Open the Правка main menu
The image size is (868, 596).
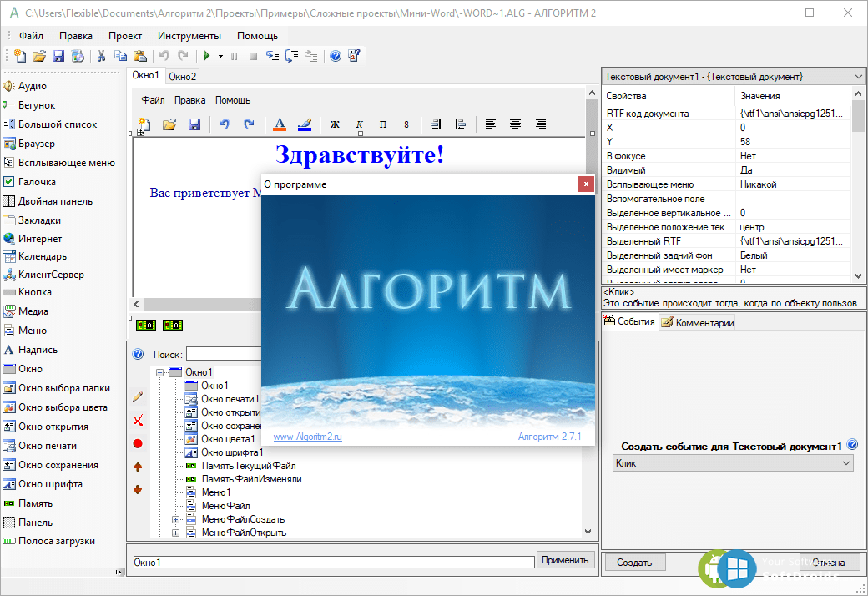76,35
